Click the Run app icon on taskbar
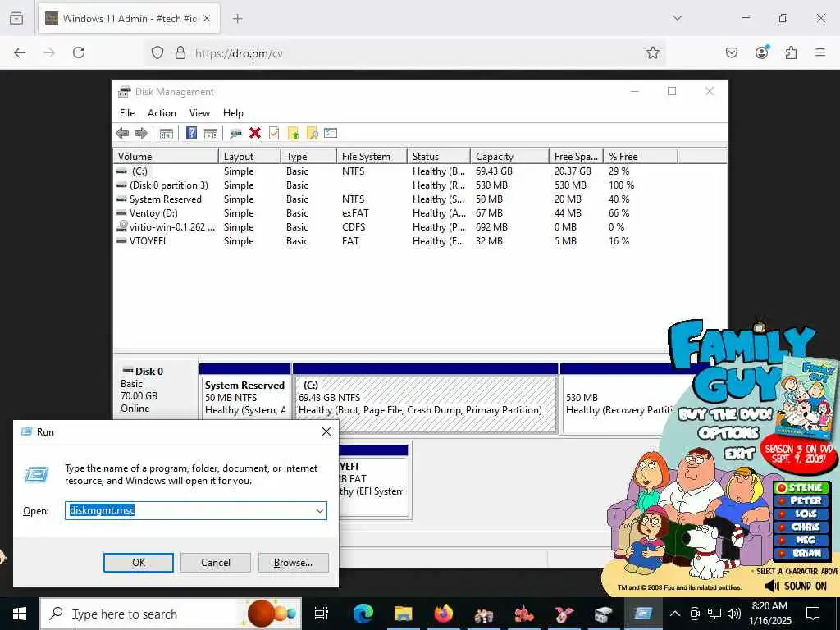Viewport: 840px width, 630px height. 643,614
